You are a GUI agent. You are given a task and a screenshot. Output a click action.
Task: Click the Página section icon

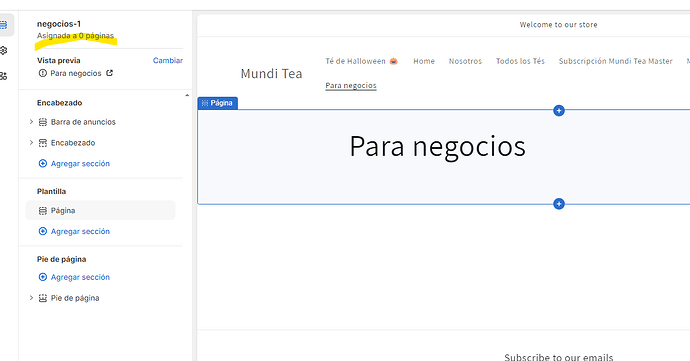tap(43, 210)
